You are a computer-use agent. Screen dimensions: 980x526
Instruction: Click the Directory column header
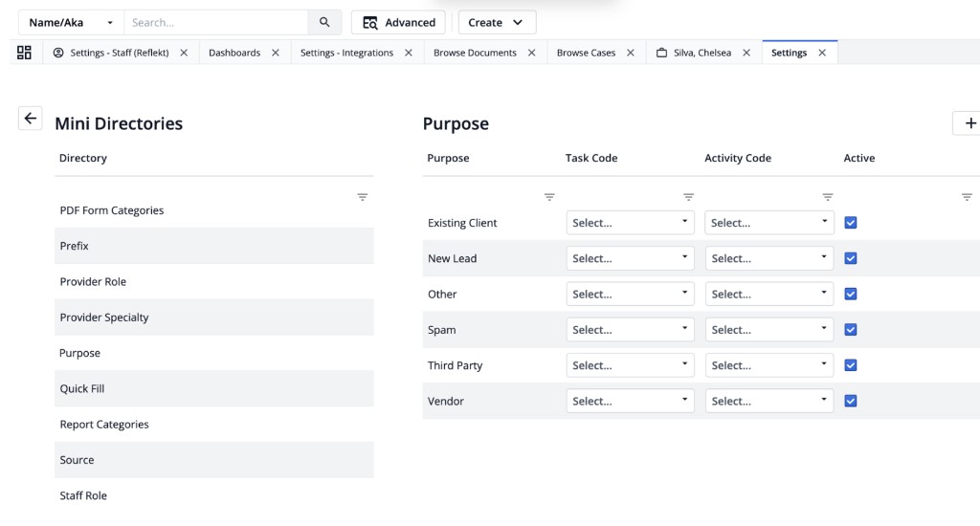pos(83,158)
